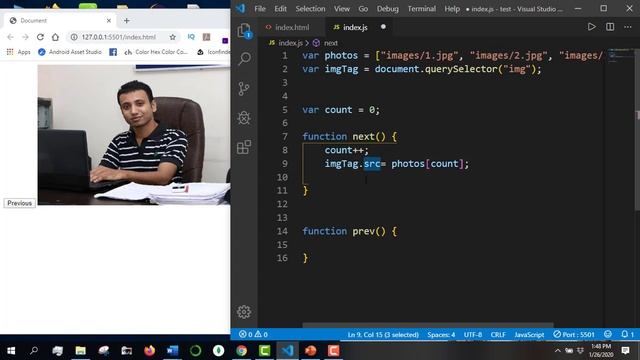This screenshot has height=360, width=640.
Task: Open the Terminal menu
Action: click(x=422, y=9)
